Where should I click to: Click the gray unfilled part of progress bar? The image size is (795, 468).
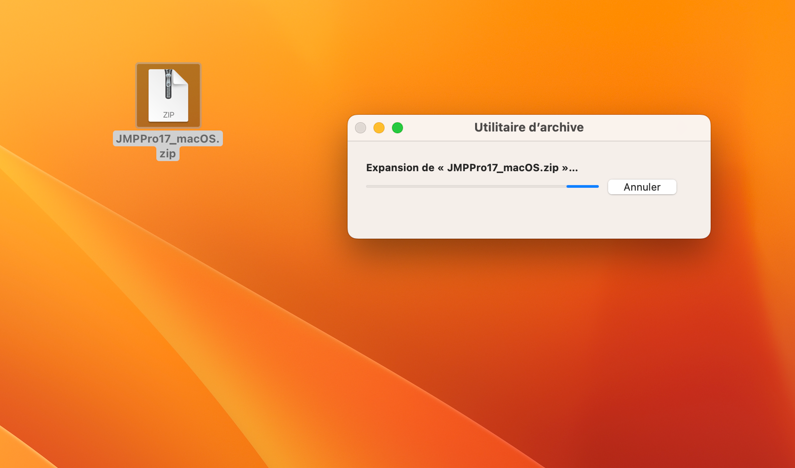click(460, 186)
